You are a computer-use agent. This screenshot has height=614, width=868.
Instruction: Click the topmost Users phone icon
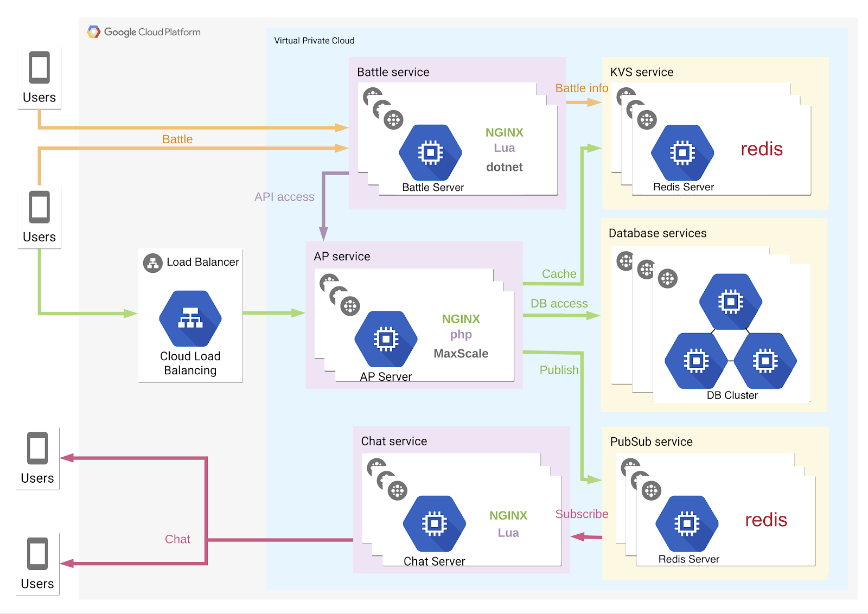[x=40, y=67]
